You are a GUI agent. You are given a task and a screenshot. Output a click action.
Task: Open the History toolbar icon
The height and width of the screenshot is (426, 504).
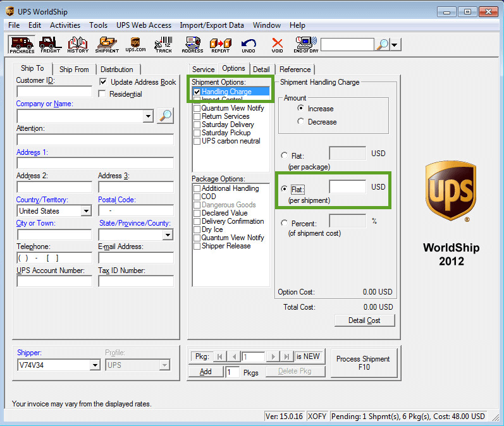click(x=78, y=45)
